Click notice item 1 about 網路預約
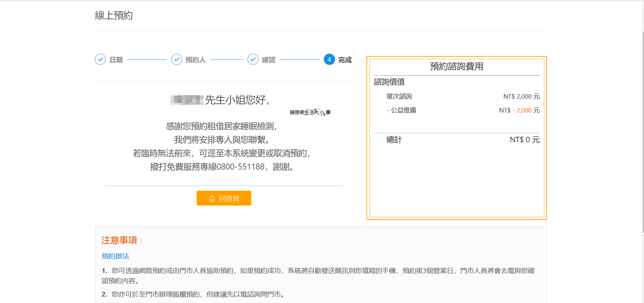The width and height of the screenshot is (644, 303). [318, 276]
